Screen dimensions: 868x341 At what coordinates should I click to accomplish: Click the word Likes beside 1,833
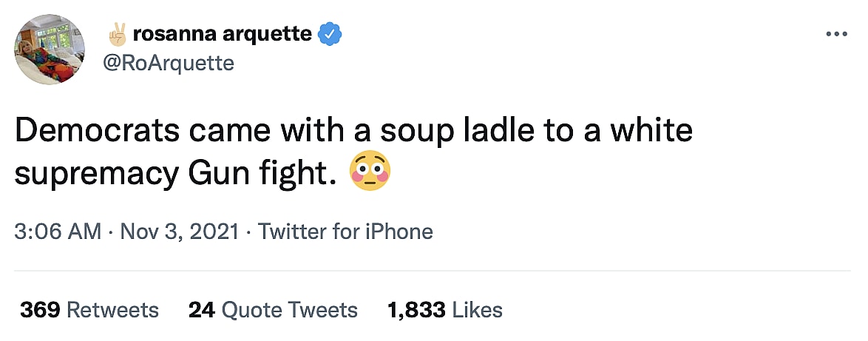pos(477,309)
